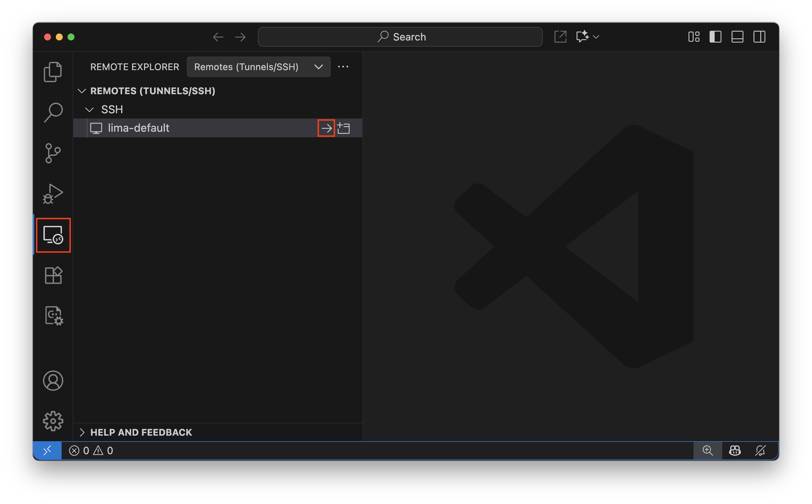Open the Remotes (Tunnels/SSH) dropdown

click(258, 67)
